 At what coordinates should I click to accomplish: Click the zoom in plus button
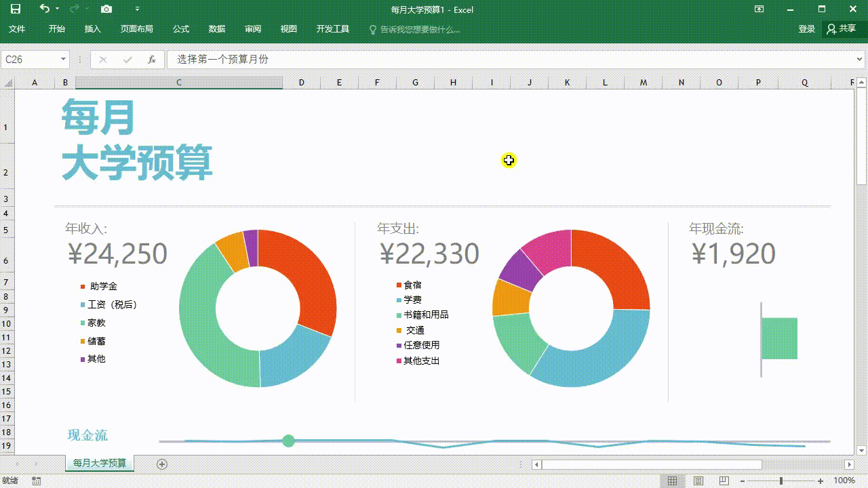coord(821,481)
